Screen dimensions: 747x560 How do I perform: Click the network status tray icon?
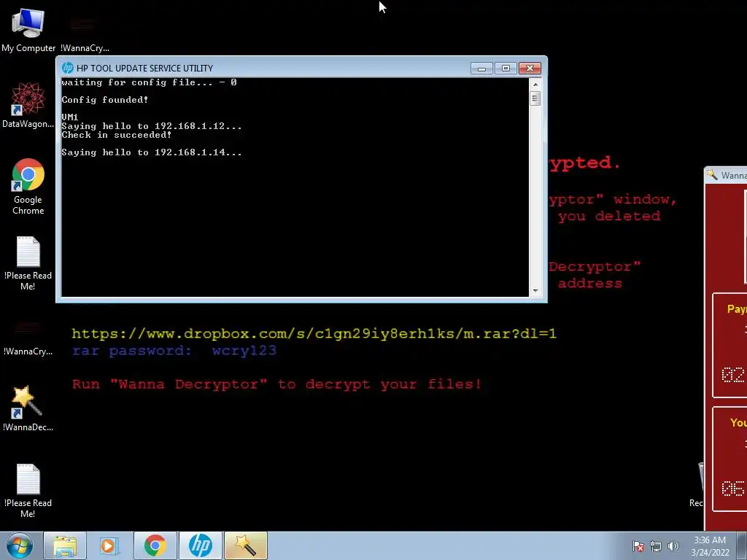tap(656, 546)
